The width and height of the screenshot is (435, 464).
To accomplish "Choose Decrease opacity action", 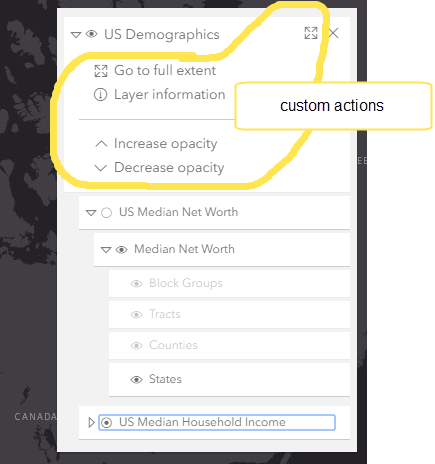I will 169,168.
